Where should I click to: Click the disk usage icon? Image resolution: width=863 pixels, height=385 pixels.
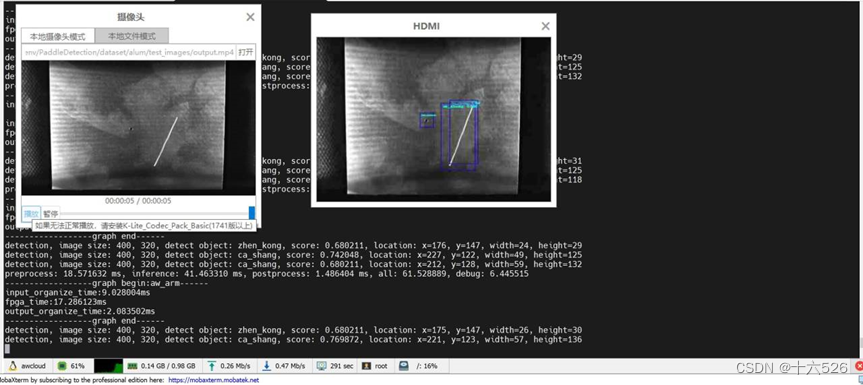click(x=403, y=366)
